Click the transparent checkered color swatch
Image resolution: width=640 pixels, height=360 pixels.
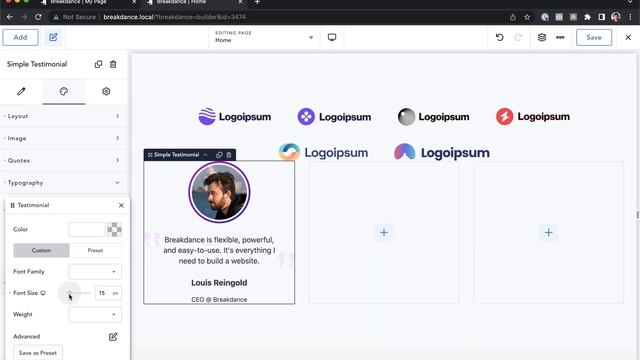click(x=114, y=229)
